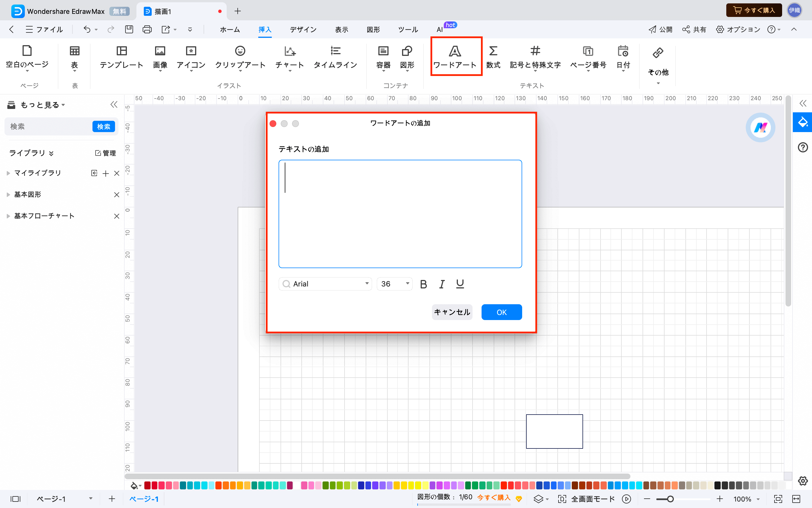Open the AI assistant floating icon
Screen dimensions: 812x508
(760, 128)
